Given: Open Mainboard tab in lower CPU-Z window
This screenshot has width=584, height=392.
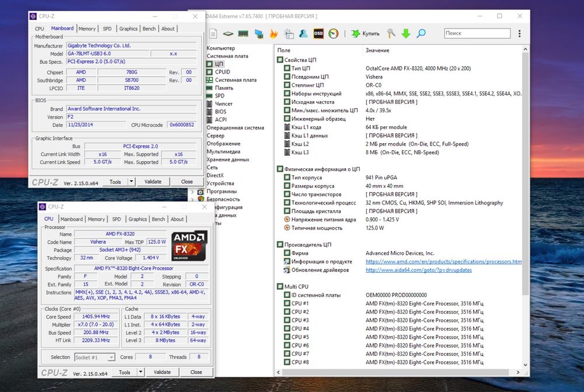Looking at the screenshot, I should [x=71, y=219].
